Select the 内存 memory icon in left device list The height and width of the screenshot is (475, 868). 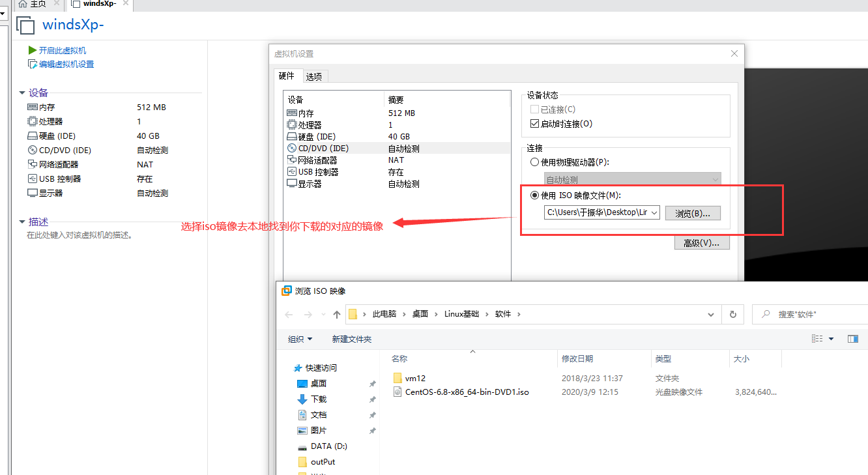coord(33,107)
